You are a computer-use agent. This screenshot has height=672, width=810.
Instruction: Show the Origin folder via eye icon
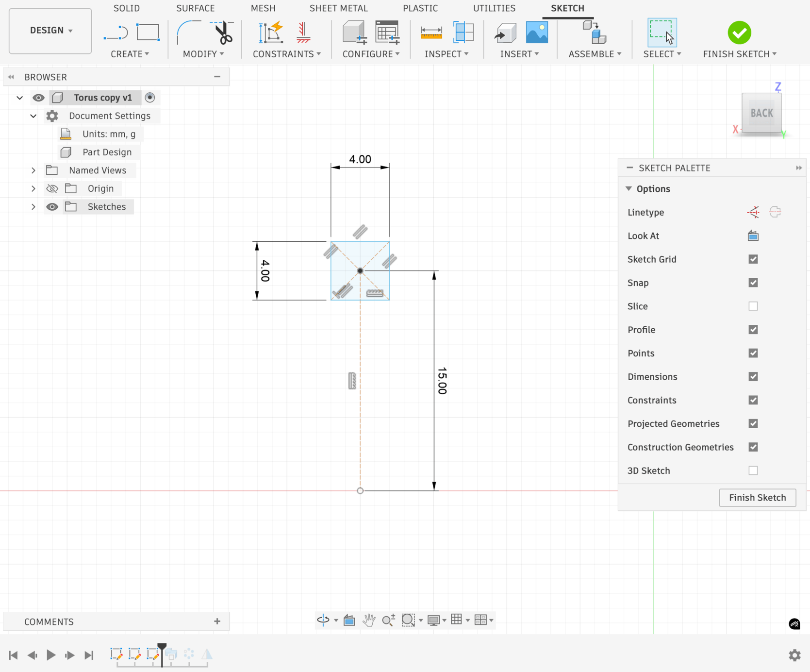pyautogui.click(x=52, y=188)
